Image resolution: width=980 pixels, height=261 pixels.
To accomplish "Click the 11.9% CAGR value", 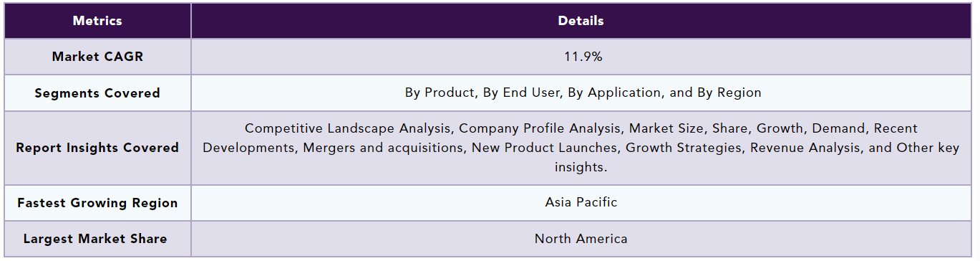I will 581,57.
